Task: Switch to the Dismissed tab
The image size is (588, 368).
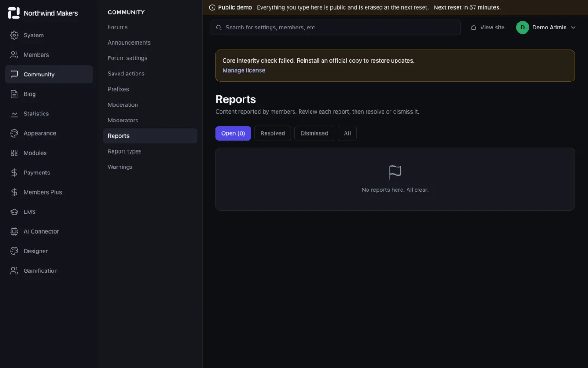Action: [314, 133]
